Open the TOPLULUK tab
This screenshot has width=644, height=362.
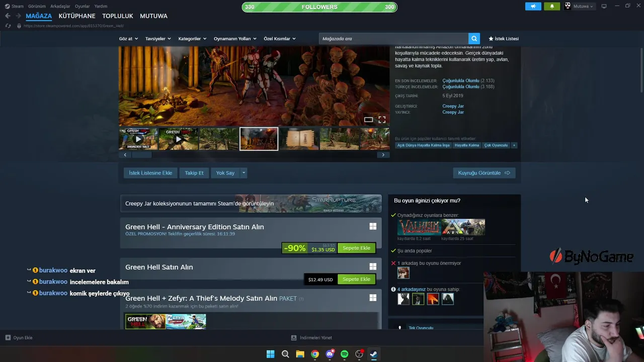pyautogui.click(x=118, y=16)
